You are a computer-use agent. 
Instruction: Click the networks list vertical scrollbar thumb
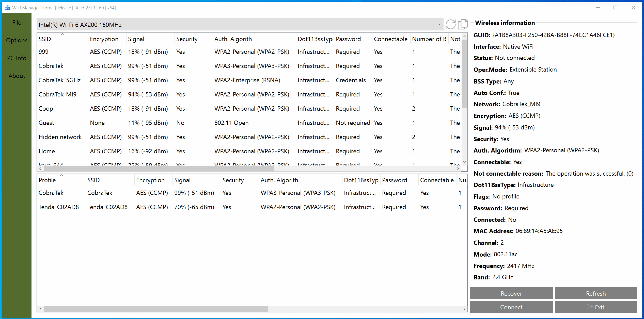tap(464, 74)
